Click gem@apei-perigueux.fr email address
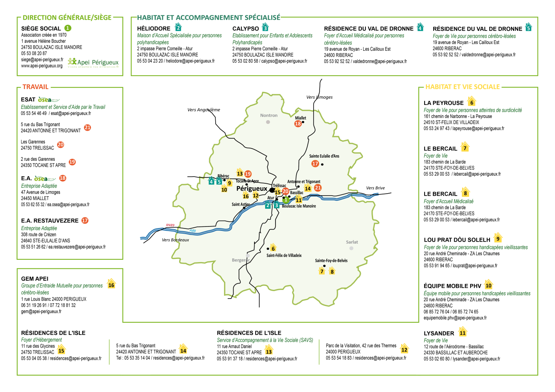555x392 pixels. point(41,312)
